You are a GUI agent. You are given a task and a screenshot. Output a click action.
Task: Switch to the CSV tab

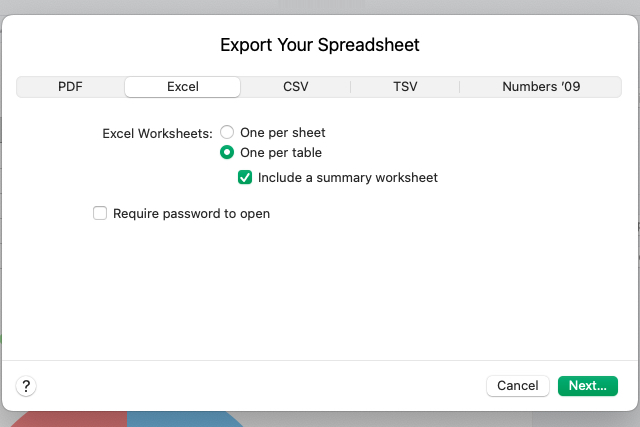click(296, 87)
